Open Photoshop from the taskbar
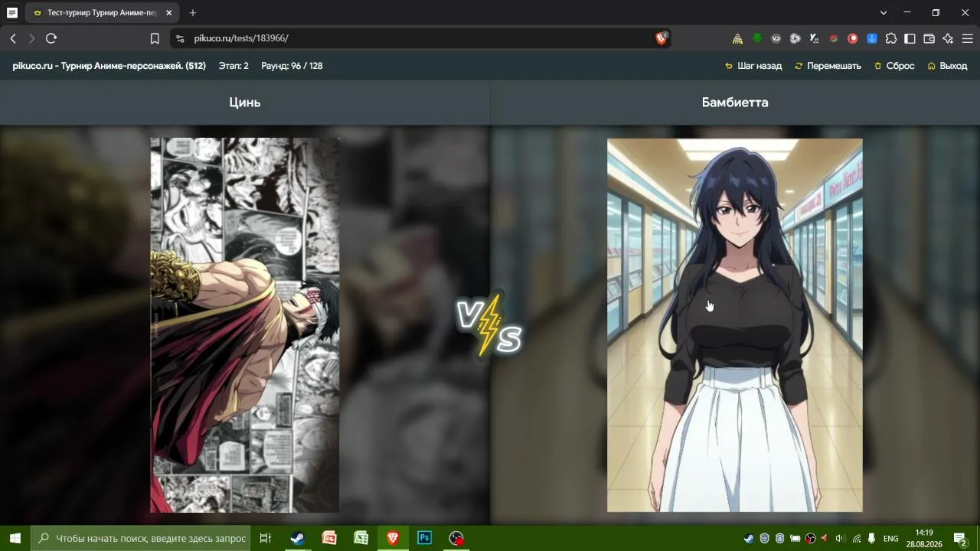 click(424, 538)
